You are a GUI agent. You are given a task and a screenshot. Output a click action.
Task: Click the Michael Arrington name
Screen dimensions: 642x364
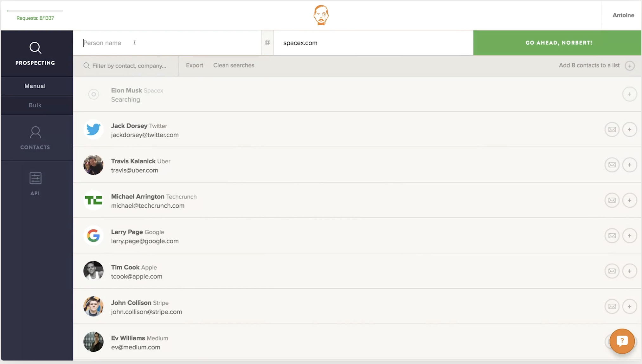point(138,197)
